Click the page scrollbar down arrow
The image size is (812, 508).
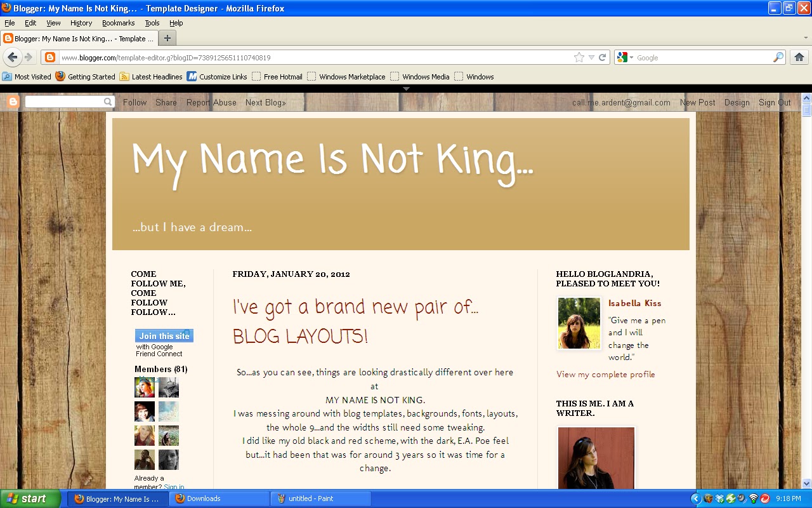[x=807, y=483]
